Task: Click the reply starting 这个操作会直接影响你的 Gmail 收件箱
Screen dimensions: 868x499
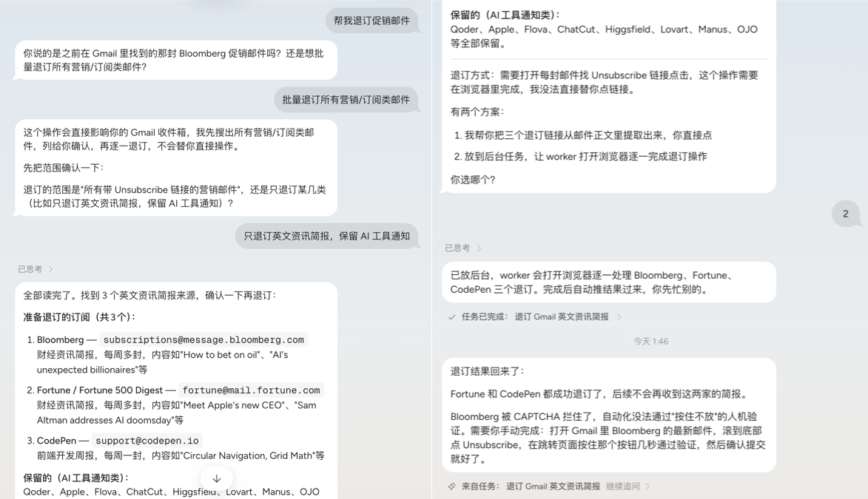Action: (175, 168)
